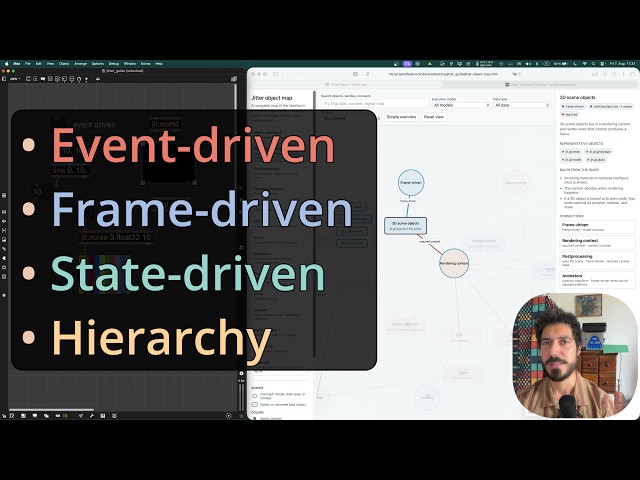Open the File menu in Max
Screen dimensions: 640x480
click(x=28, y=64)
